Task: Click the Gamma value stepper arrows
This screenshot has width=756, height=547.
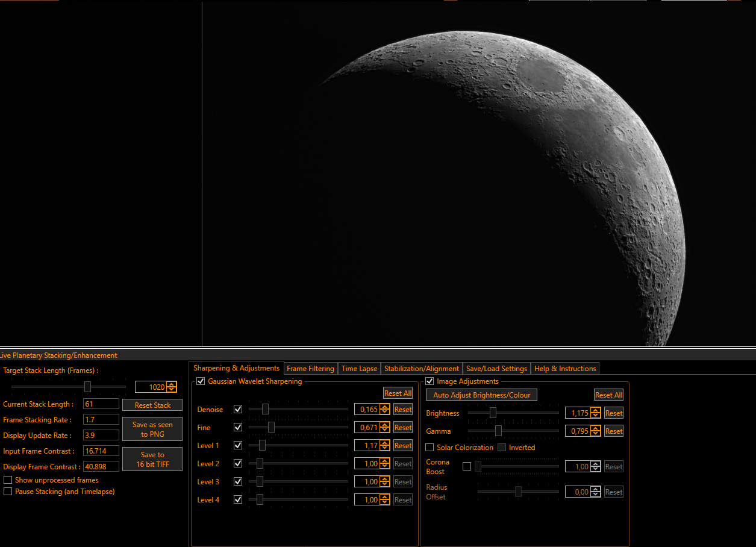Action: pyautogui.click(x=596, y=431)
